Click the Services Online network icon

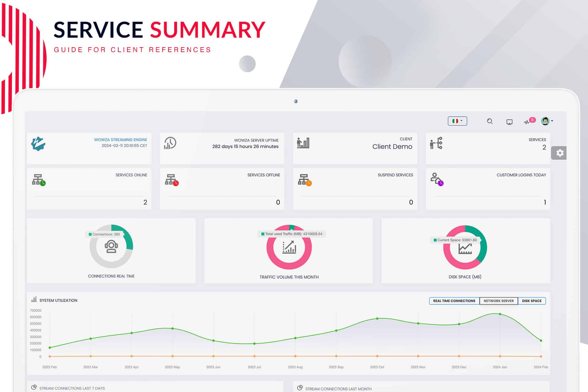point(39,180)
